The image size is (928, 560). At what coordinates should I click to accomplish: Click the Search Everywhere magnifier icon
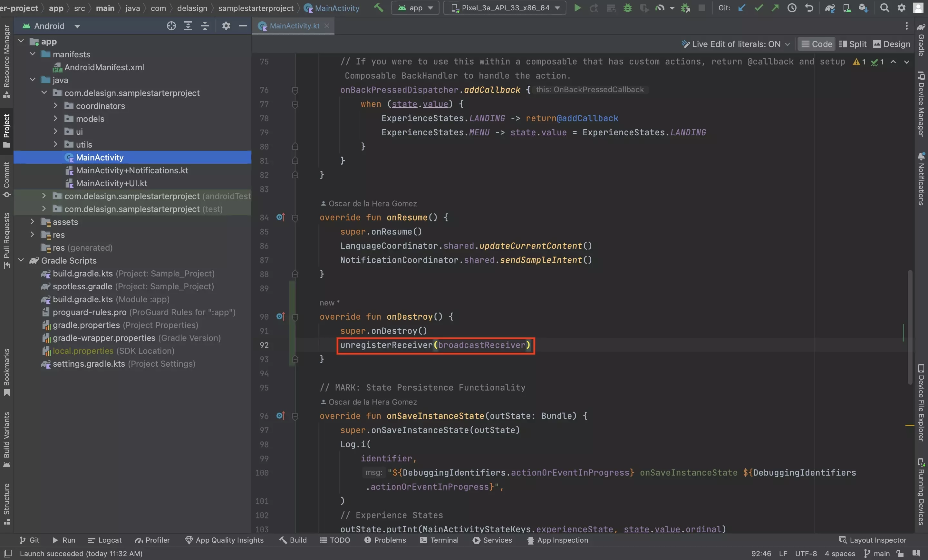tap(884, 8)
